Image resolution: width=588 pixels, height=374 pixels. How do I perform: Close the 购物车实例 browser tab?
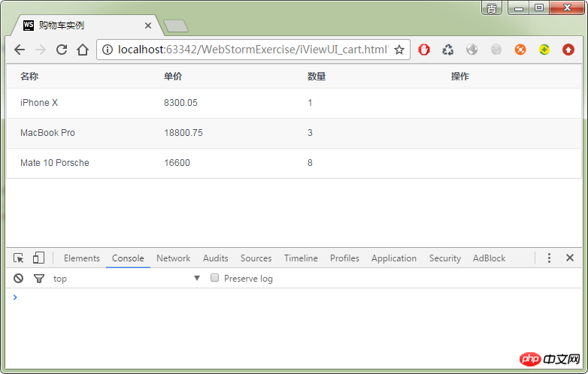(x=147, y=26)
